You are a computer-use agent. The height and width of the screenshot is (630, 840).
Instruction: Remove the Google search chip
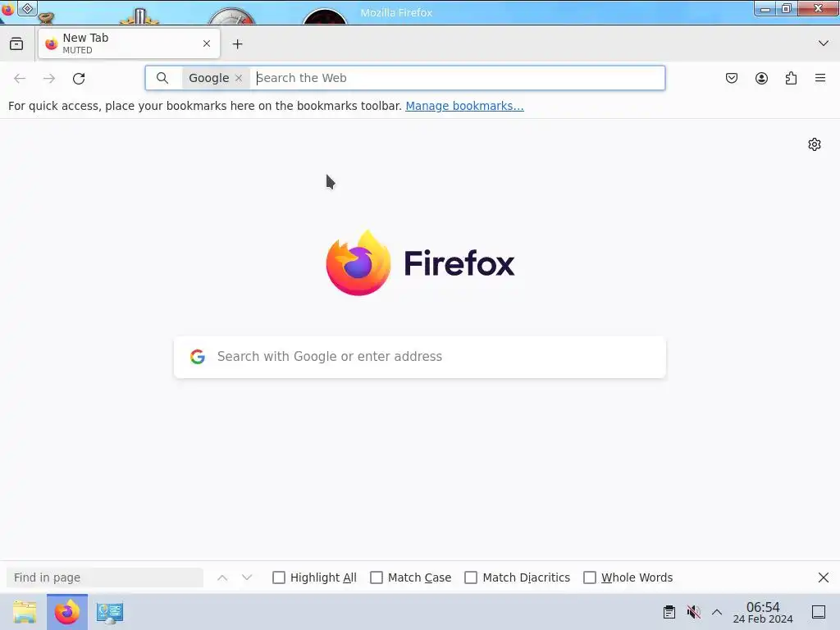pos(239,78)
